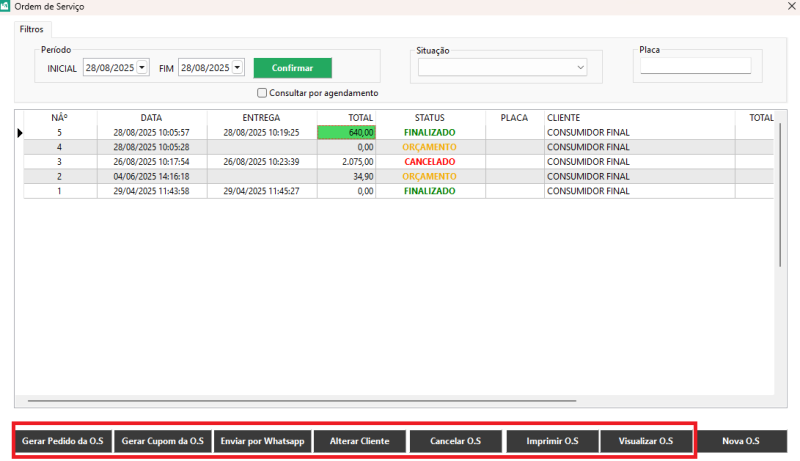Click ORÇAMENTO status of order 4
Screen dimensions: 800x461
[430, 147]
